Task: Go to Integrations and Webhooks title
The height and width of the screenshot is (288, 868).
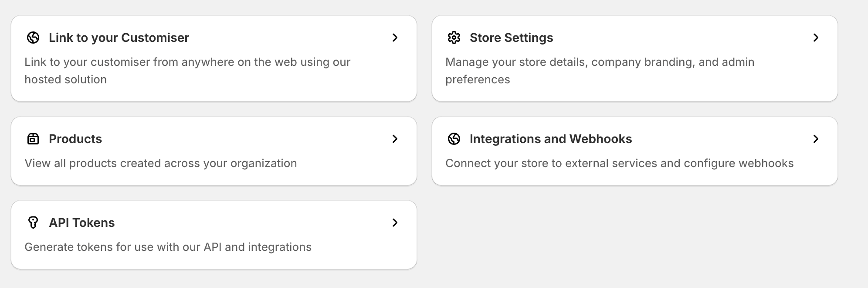Action: pyautogui.click(x=550, y=139)
